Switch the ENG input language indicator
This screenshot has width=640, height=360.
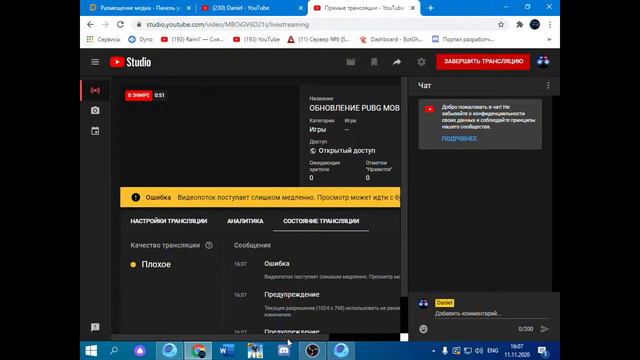tap(493, 351)
